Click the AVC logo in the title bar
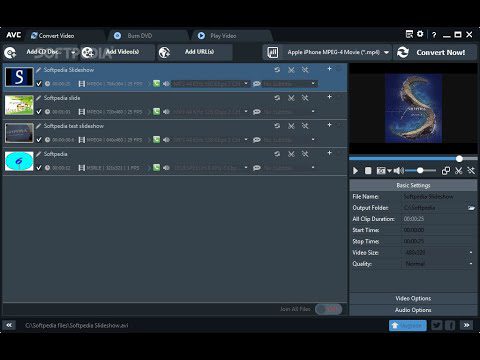Image resolution: width=480 pixels, height=360 pixels. coord(14,35)
